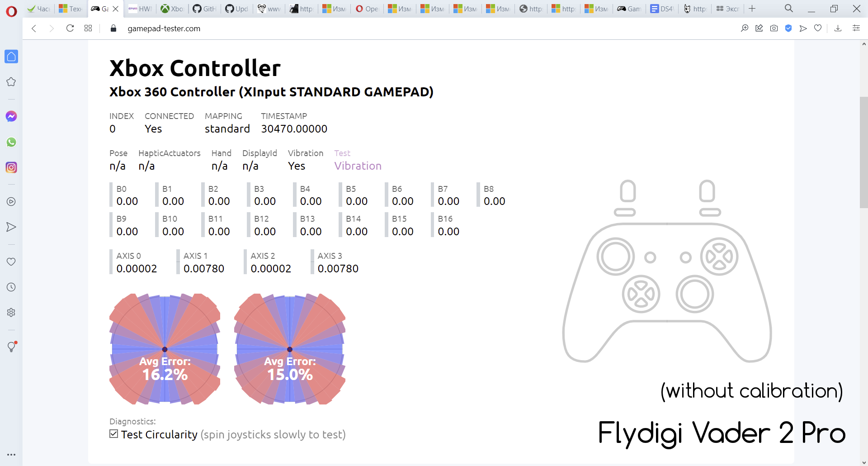Screen dimensions: 868x466
Task: Open Facebook Messenger in the sidebar
Action: (11, 116)
